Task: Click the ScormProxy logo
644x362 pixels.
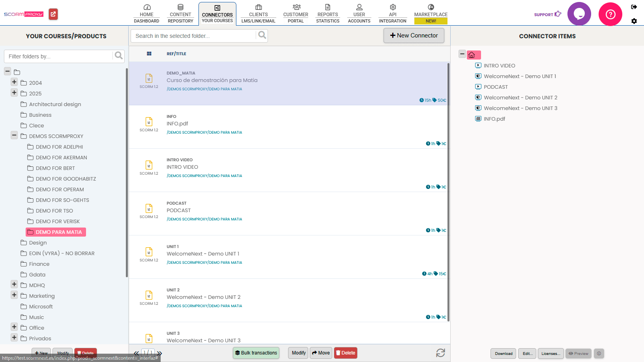Action: click(24, 14)
